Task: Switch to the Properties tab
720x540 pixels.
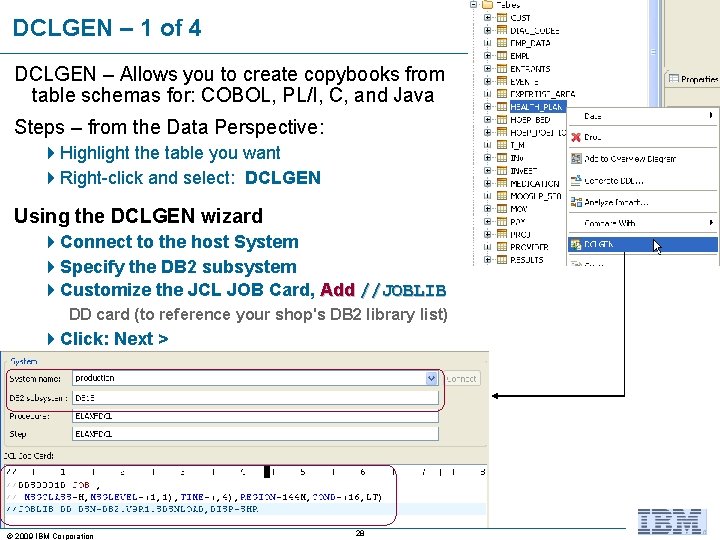Action: (x=693, y=79)
